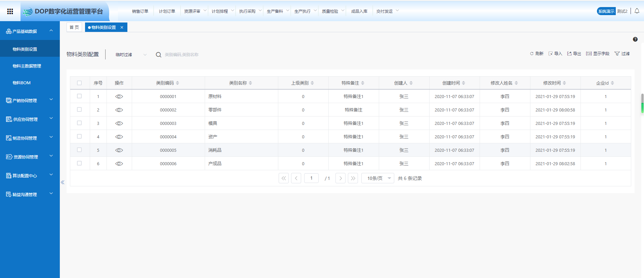Sort by 上级类别 column
This screenshot has width=644, height=278.
pos(312,83)
